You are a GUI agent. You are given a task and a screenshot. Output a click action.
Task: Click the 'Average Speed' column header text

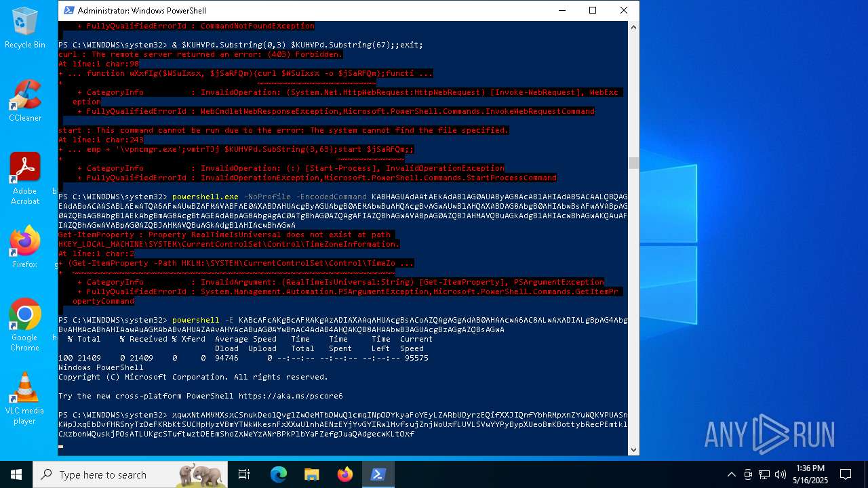pos(245,339)
